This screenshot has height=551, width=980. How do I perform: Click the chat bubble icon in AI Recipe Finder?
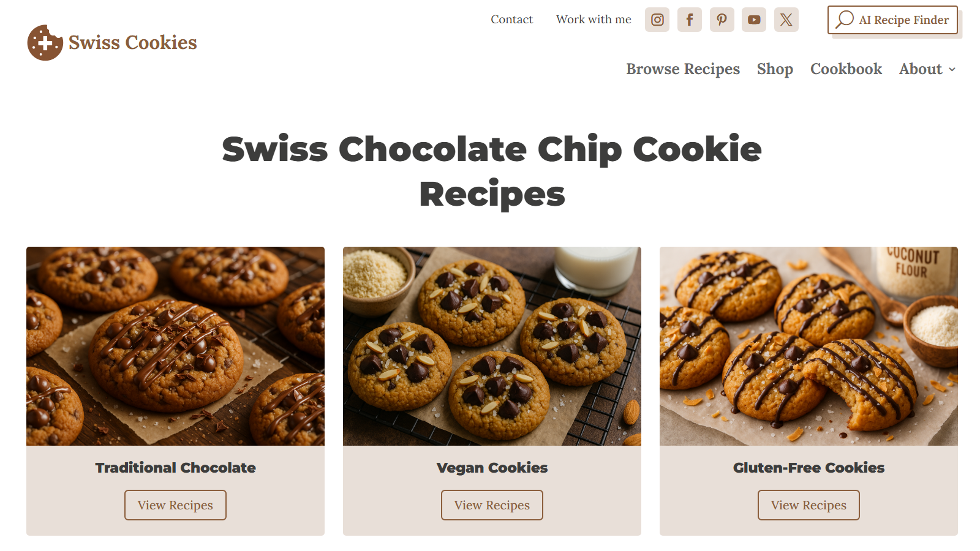coord(845,20)
